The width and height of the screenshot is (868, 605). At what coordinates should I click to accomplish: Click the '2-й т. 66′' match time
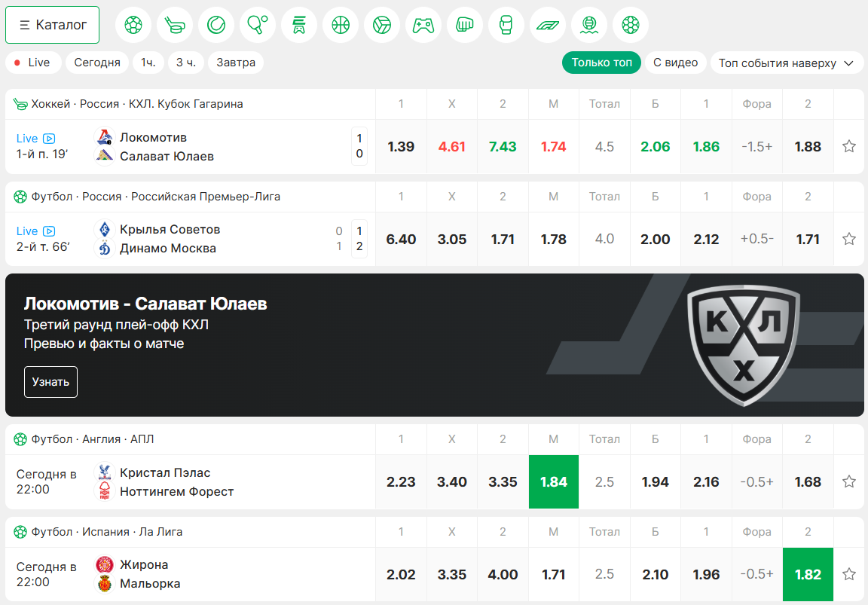pos(43,247)
